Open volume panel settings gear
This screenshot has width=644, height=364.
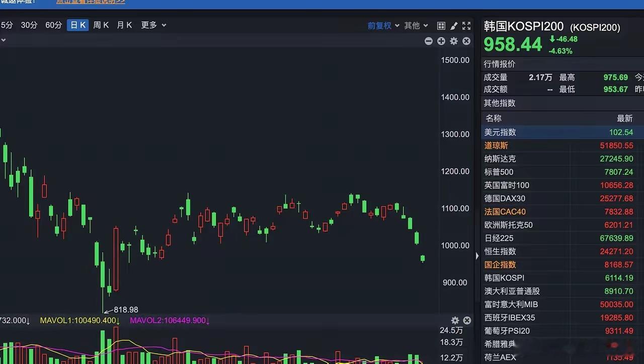tap(455, 320)
